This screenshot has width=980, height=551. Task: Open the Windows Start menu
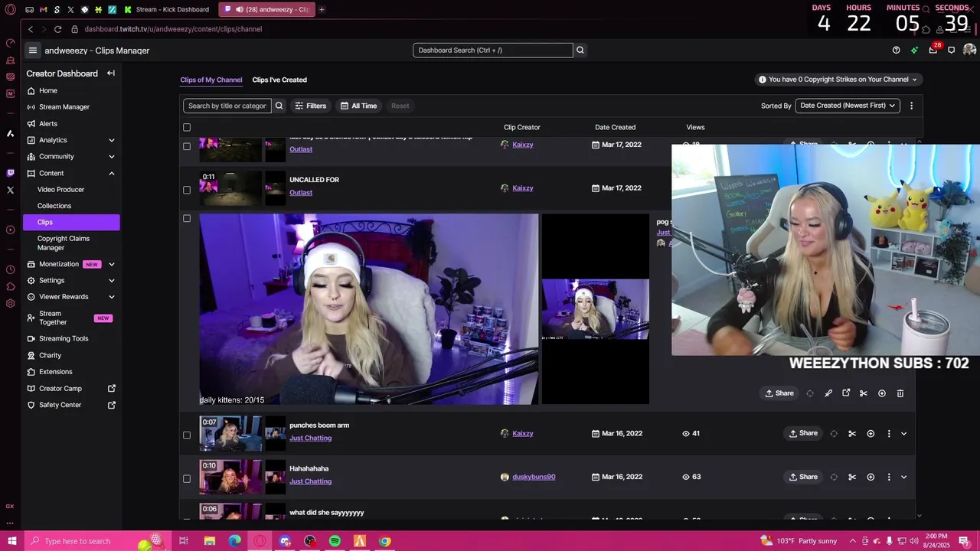pos(11,541)
